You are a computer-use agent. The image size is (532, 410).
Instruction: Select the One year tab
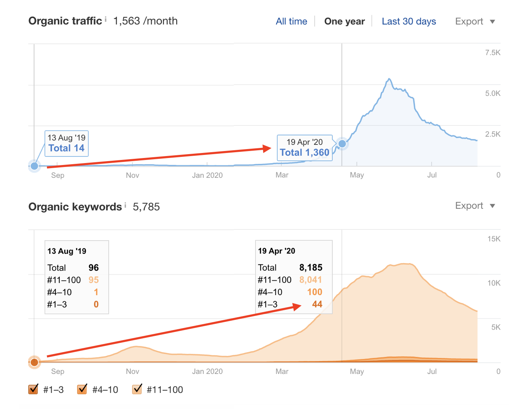pos(344,21)
